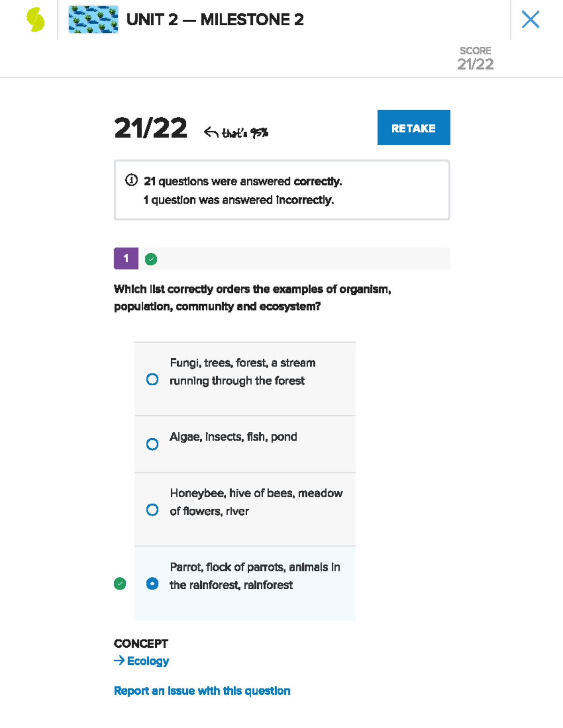Open the Ecology concept link
Screen dimensions: 563x728
(x=148, y=661)
